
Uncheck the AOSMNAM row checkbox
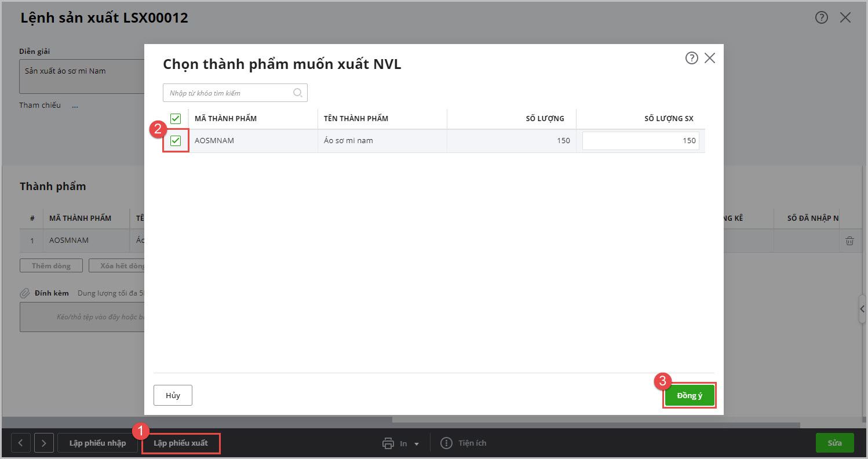(x=176, y=141)
